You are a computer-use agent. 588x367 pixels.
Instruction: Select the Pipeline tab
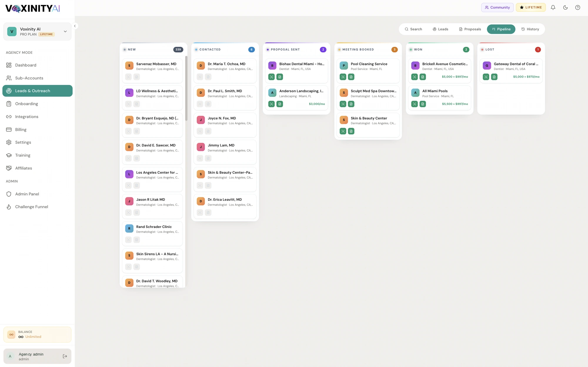[x=501, y=29]
